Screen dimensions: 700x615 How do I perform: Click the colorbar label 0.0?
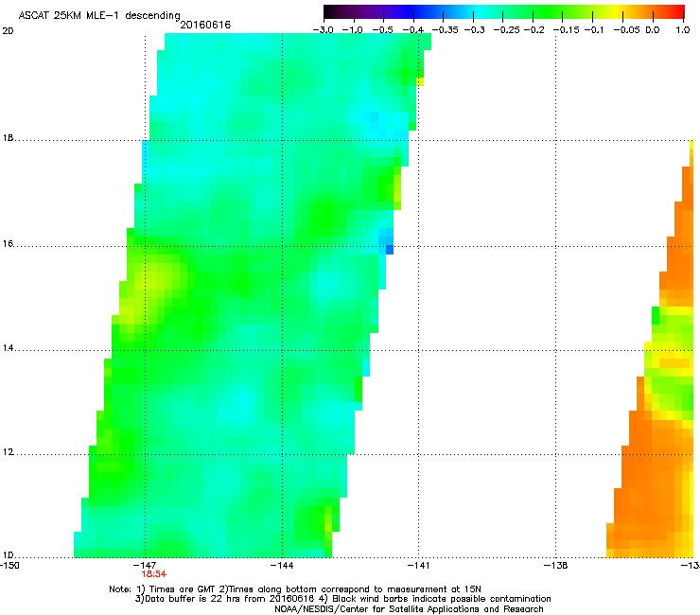[653, 30]
